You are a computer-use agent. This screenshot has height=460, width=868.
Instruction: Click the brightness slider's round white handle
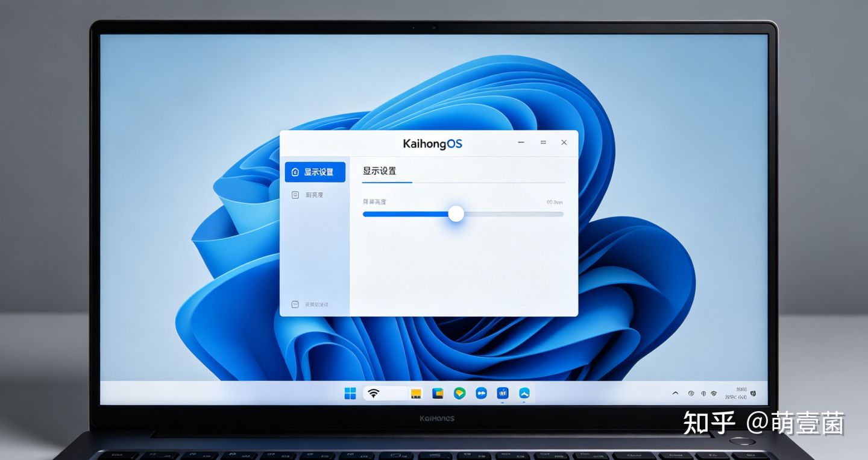click(456, 213)
